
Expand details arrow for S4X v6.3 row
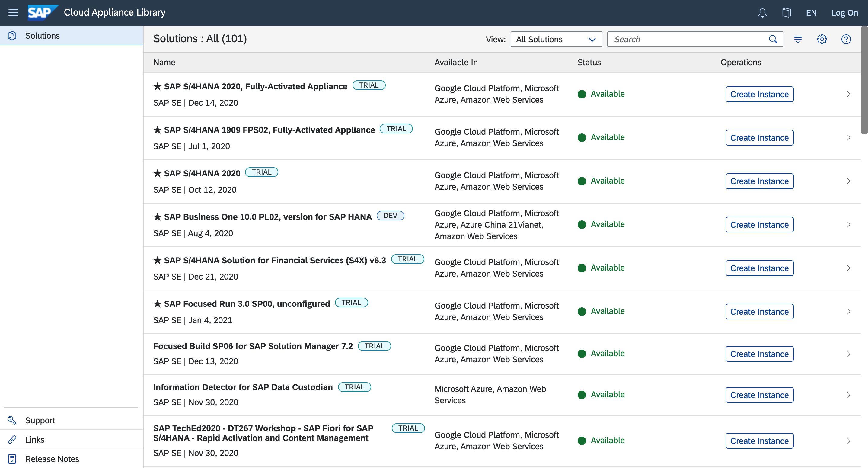pyautogui.click(x=848, y=268)
